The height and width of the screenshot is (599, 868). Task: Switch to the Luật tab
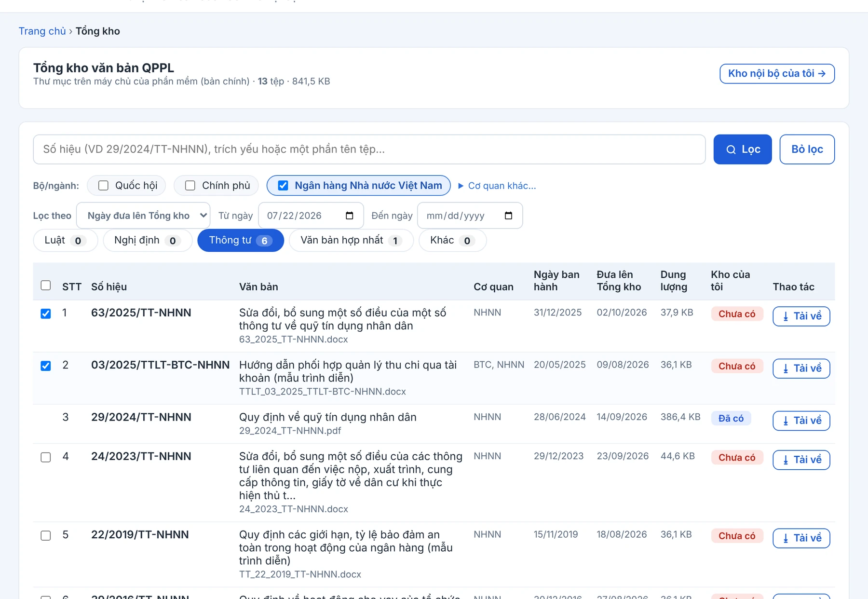[x=66, y=240]
